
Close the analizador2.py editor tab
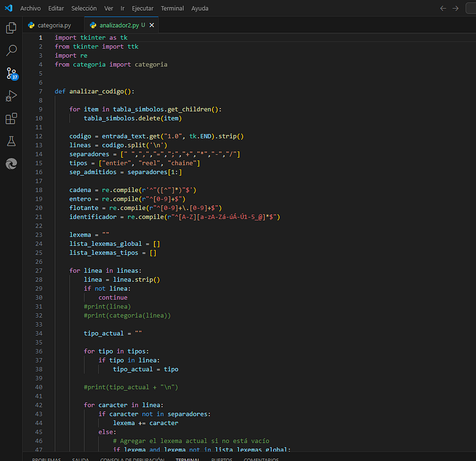coord(152,26)
